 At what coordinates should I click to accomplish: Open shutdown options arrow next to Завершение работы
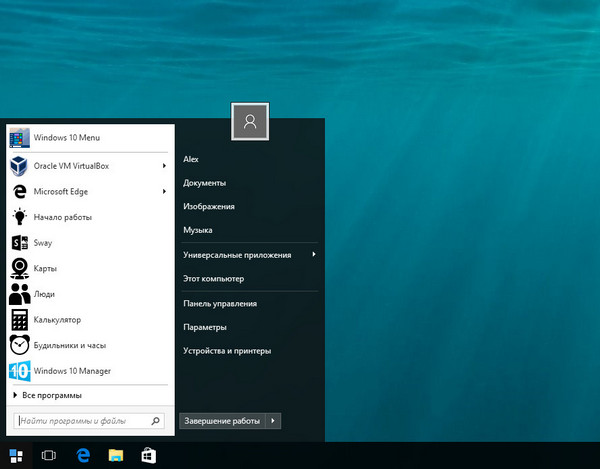click(x=274, y=421)
